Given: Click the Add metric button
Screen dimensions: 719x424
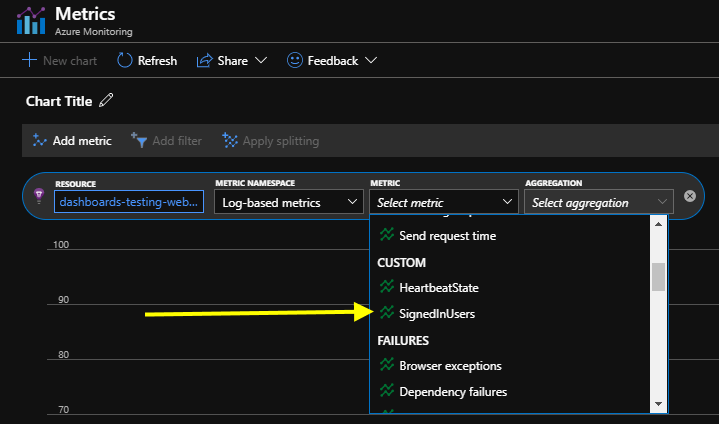Looking at the screenshot, I should 71,141.
